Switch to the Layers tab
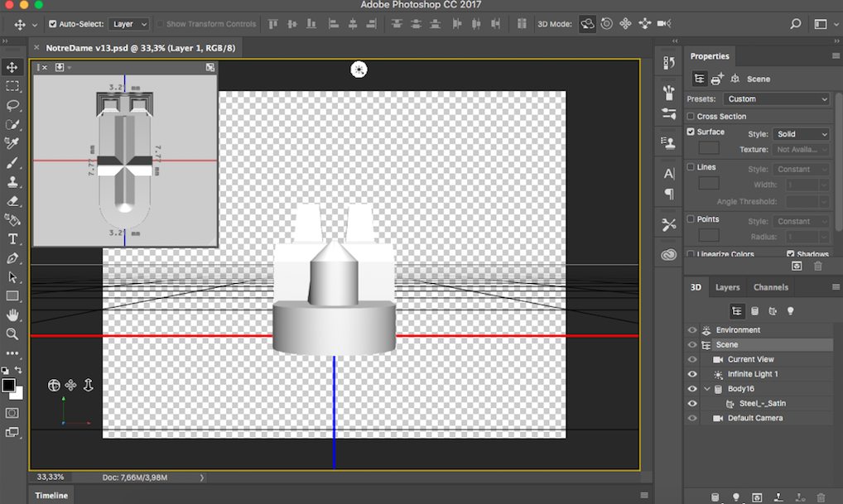The height and width of the screenshot is (504, 843). [x=727, y=287]
